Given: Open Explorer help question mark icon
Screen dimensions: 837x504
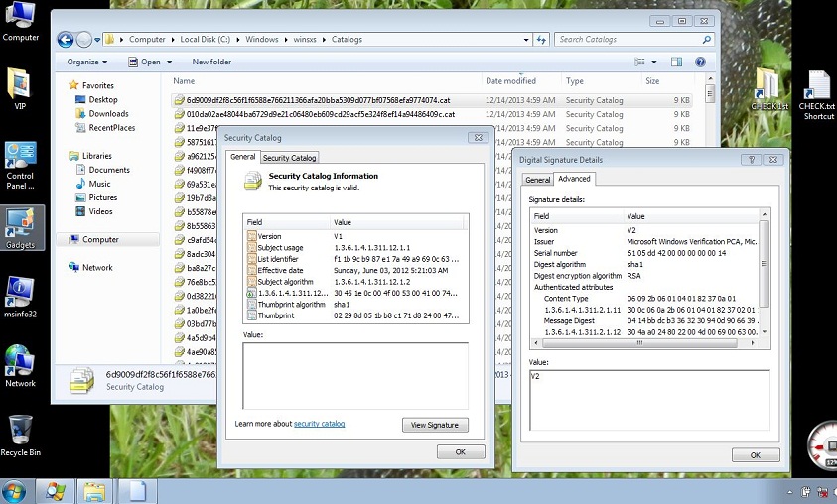Looking at the screenshot, I should pos(700,62).
